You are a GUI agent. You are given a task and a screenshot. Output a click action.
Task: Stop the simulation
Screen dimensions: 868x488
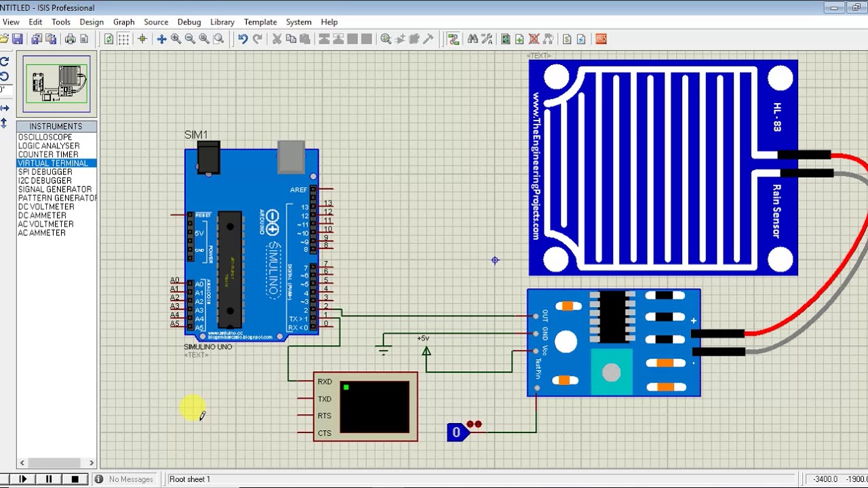click(75, 479)
